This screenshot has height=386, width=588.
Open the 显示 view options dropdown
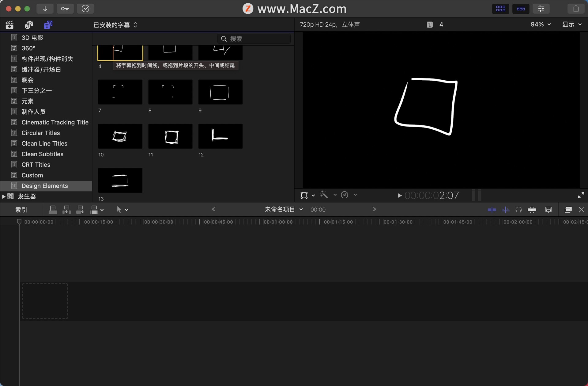click(571, 25)
